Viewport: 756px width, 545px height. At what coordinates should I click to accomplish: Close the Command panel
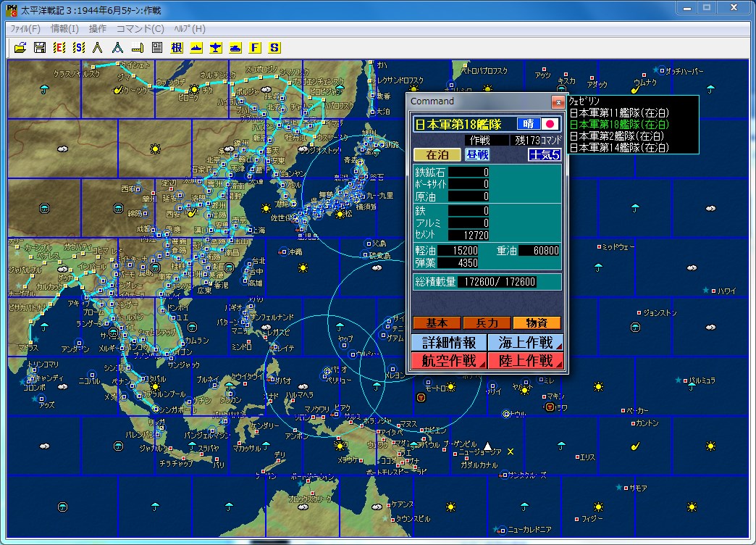pos(558,102)
